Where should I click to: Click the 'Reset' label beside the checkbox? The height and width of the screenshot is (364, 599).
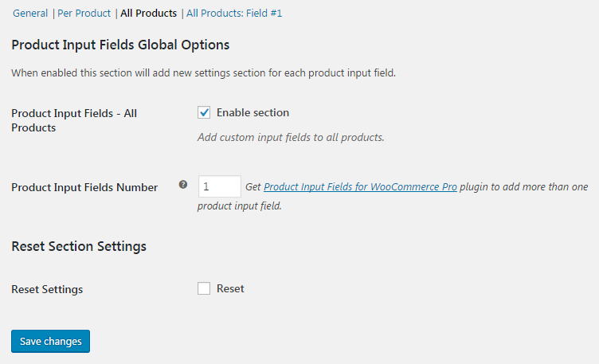[x=230, y=288]
